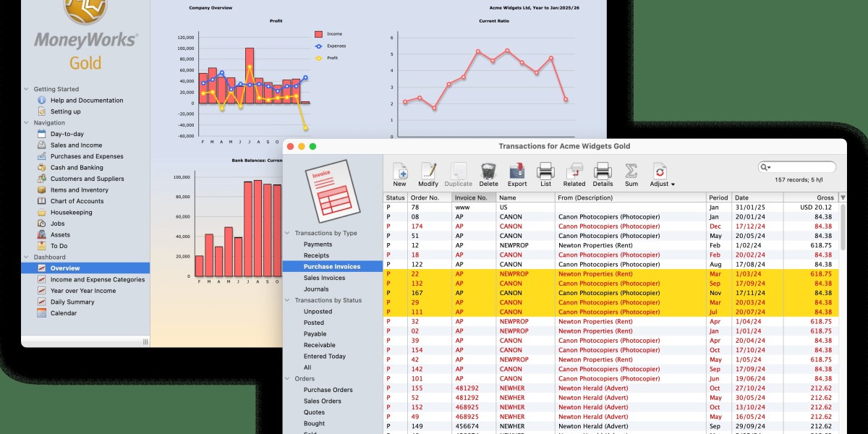Screen dimensions: 868x434
Task: Open the search options magnifier dropdown
Action: (x=765, y=167)
